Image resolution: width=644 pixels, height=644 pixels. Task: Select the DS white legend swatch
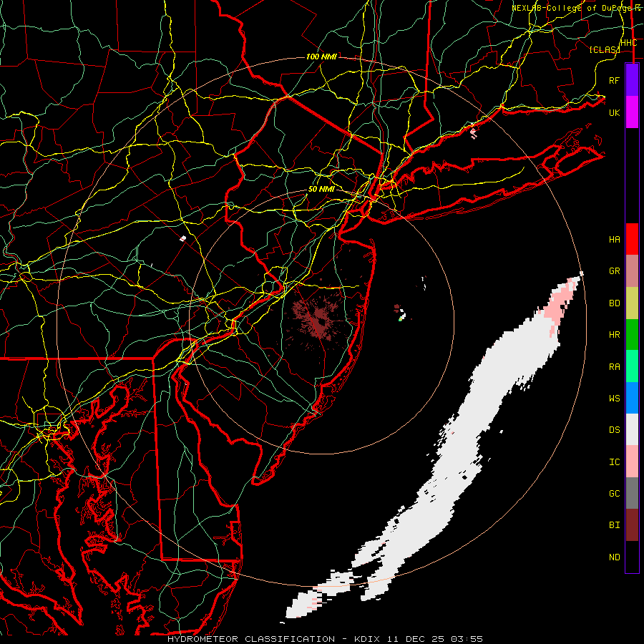(632, 429)
